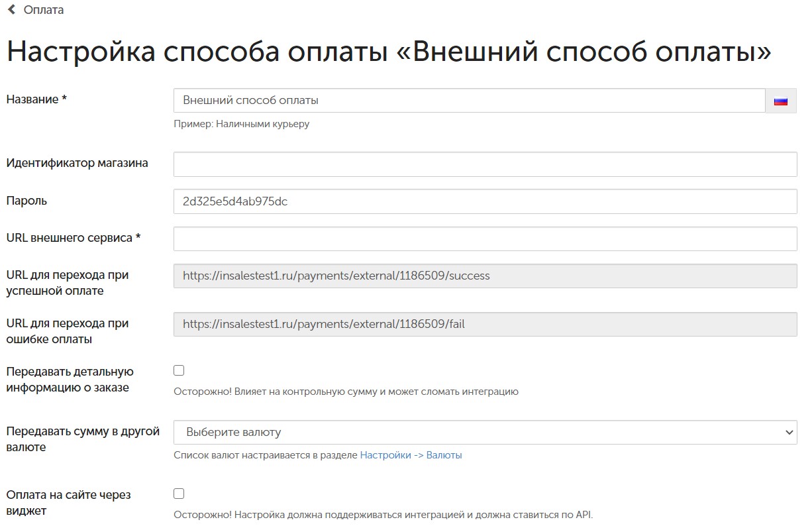Click the Пароль field label
This screenshot has height=532, width=812.
coord(26,200)
